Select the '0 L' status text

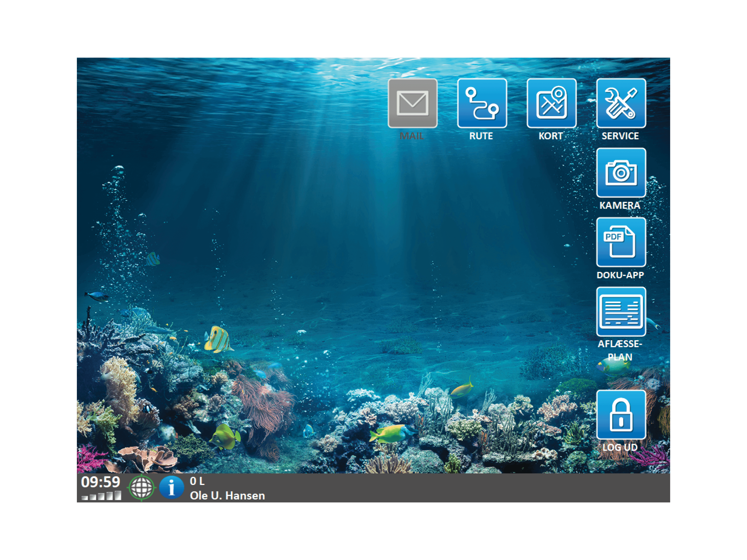tap(197, 481)
